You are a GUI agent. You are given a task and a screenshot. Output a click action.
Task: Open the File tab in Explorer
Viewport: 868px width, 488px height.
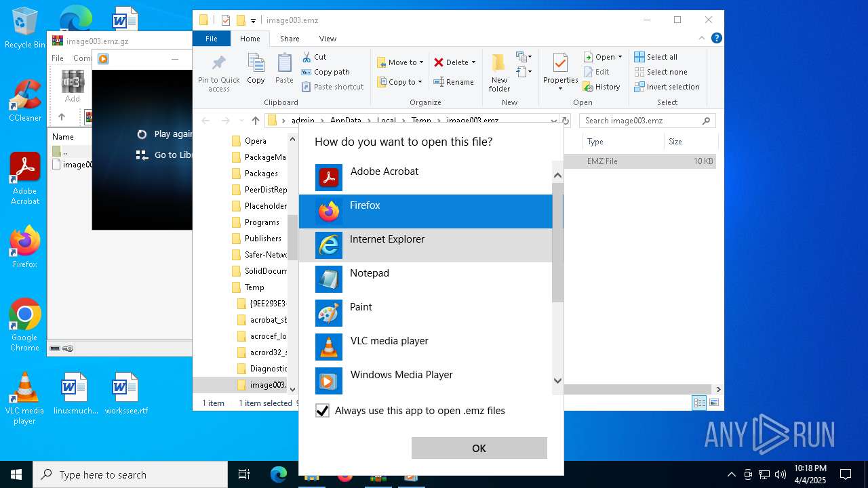[212, 39]
